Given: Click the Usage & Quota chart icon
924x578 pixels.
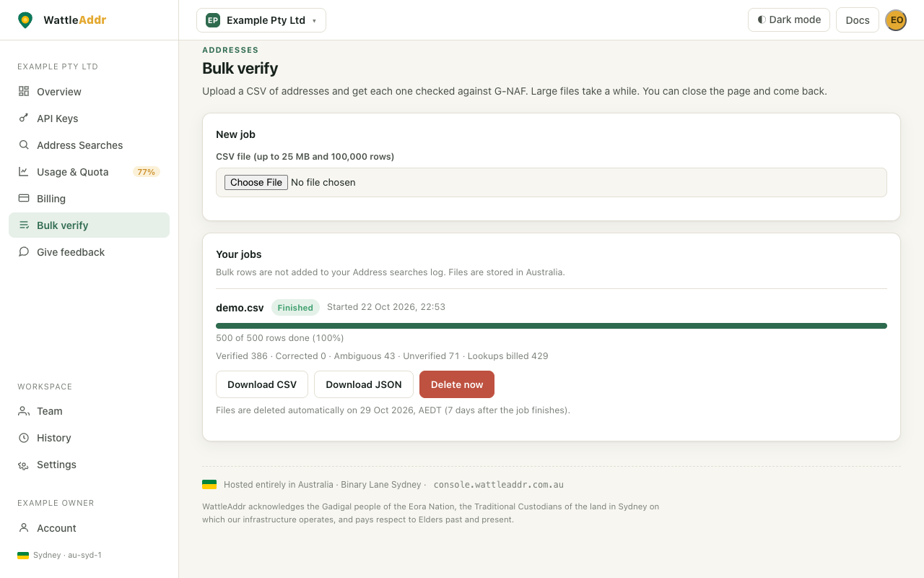Looking at the screenshot, I should coord(24,171).
